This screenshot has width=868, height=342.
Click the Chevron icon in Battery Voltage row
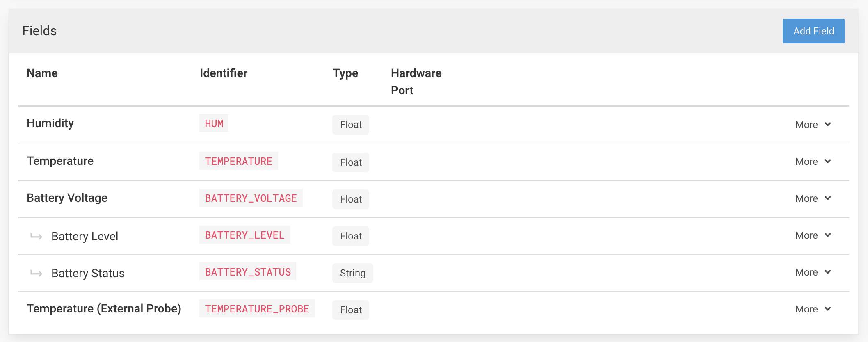(x=828, y=198)
